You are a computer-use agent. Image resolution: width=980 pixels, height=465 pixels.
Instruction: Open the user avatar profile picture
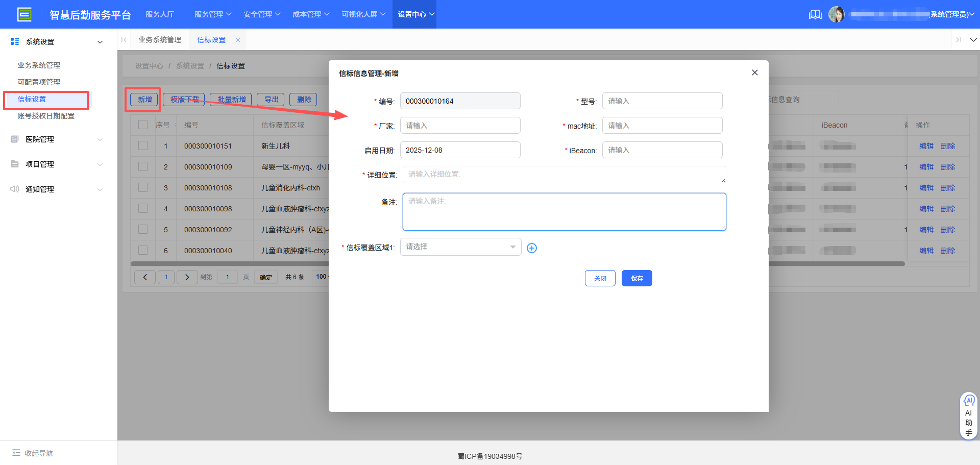pos(837,14)
